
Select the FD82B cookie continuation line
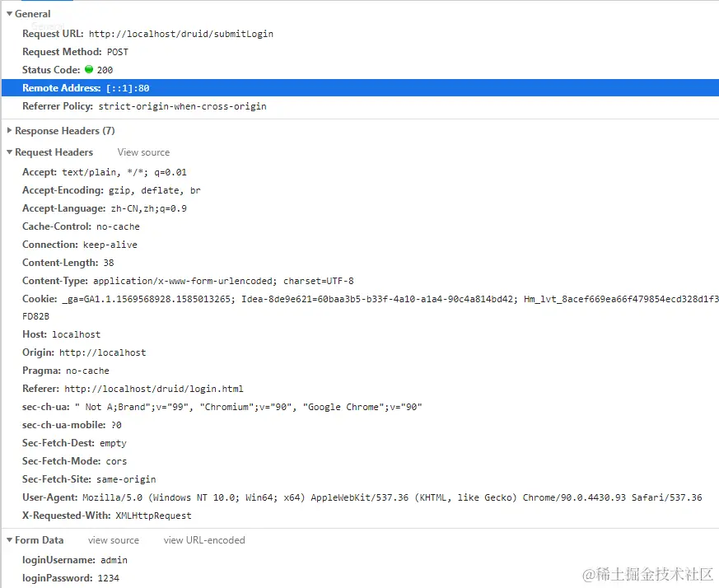(x=35, y=316)
